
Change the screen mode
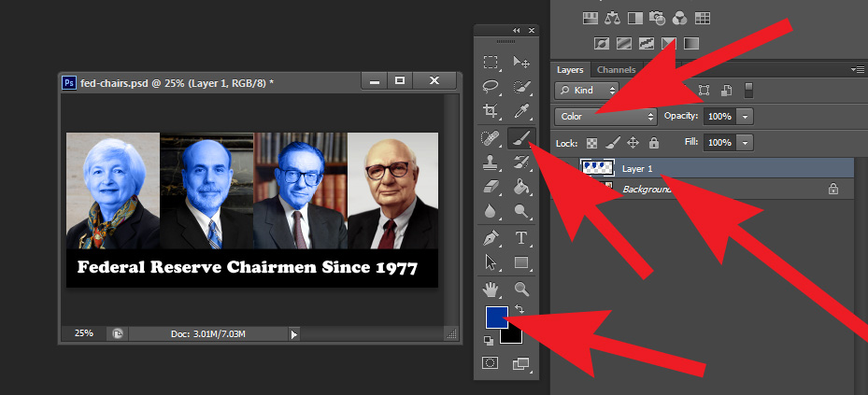521,363
